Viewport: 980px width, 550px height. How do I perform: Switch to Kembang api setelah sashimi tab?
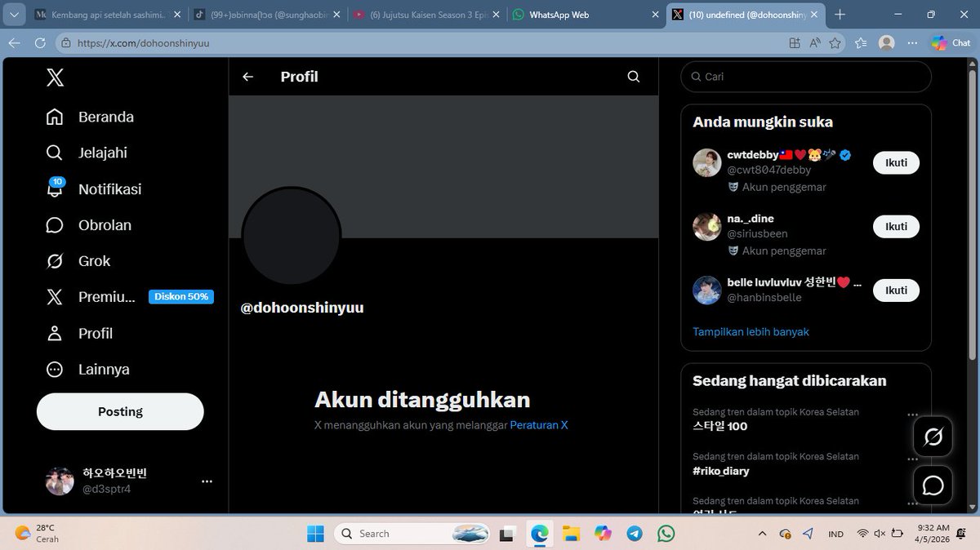pos(106,15)
